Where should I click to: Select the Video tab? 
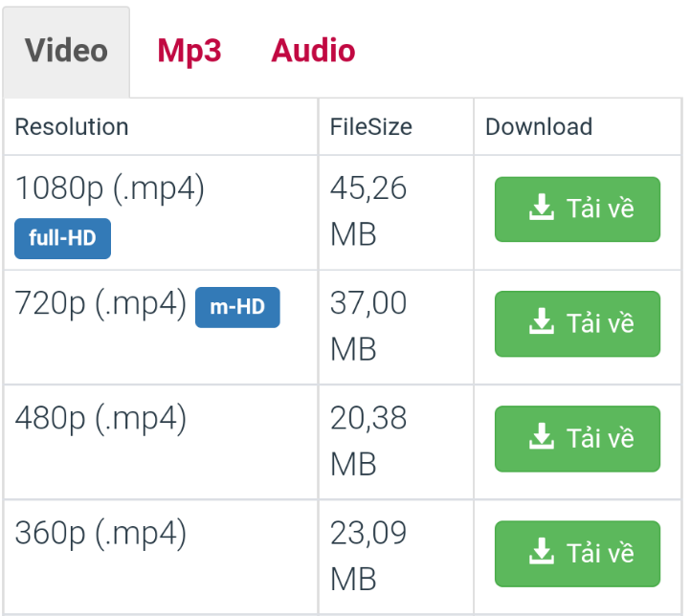coord(66,51)
